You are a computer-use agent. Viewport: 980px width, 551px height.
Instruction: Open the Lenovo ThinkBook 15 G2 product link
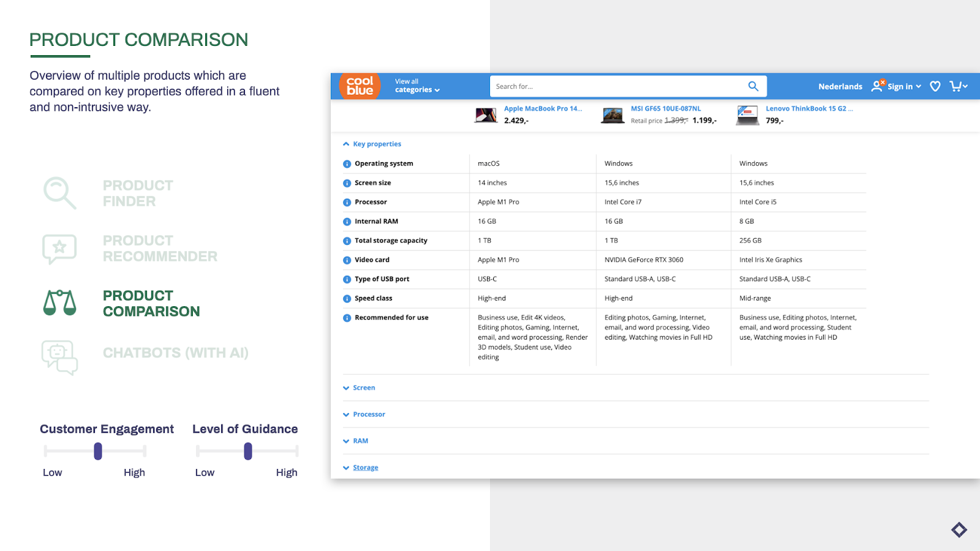(x=810, y=108)
